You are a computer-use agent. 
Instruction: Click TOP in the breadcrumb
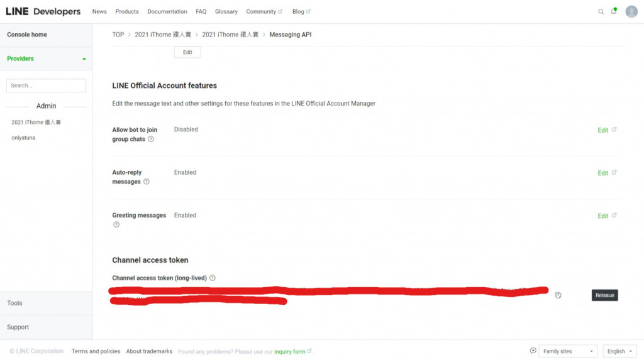[x=118, y=35]
